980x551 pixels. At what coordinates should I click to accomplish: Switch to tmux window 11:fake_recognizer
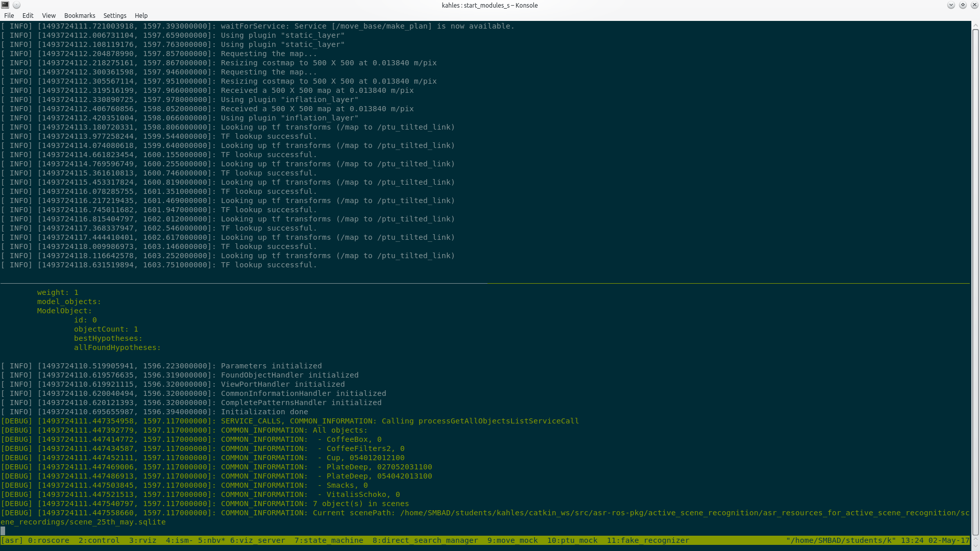click(x=648, y=540)
